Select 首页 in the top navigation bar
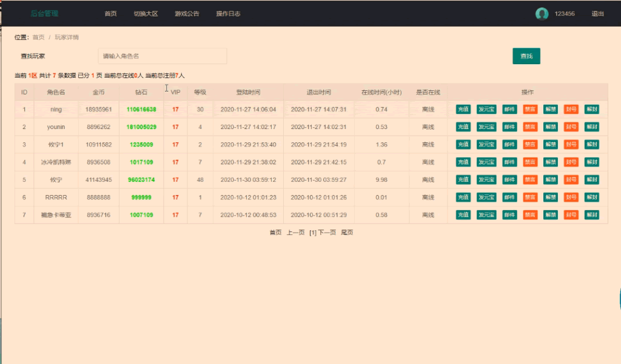This screenshot has width=621, height=364. click(x=110, y=14)
